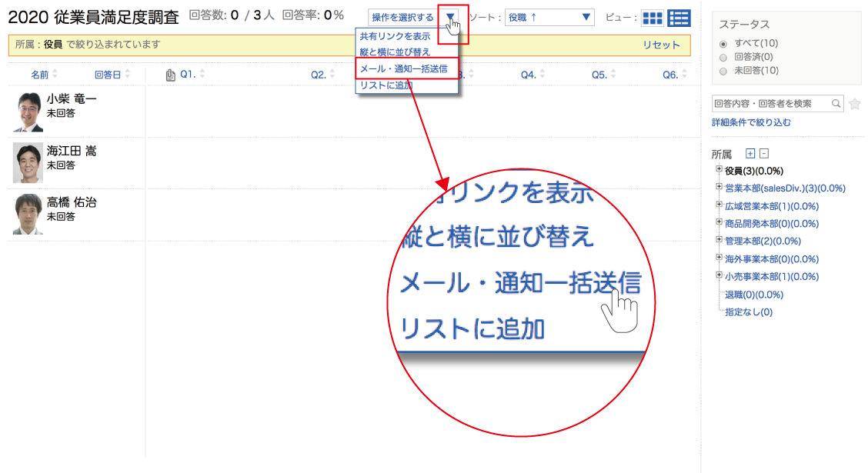The image size is (868, 473).
Task: Open the 操作を選択する dropdown arrow
Action: 450,18
